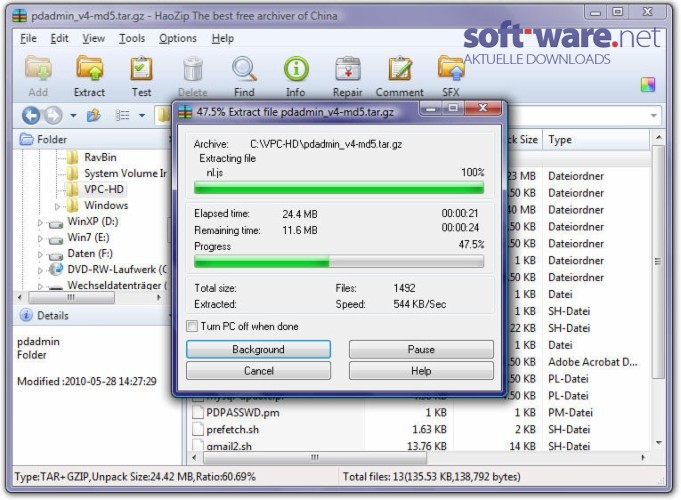Click the Repair archive icon
The image size is (681, 500).
coord(347,70)
